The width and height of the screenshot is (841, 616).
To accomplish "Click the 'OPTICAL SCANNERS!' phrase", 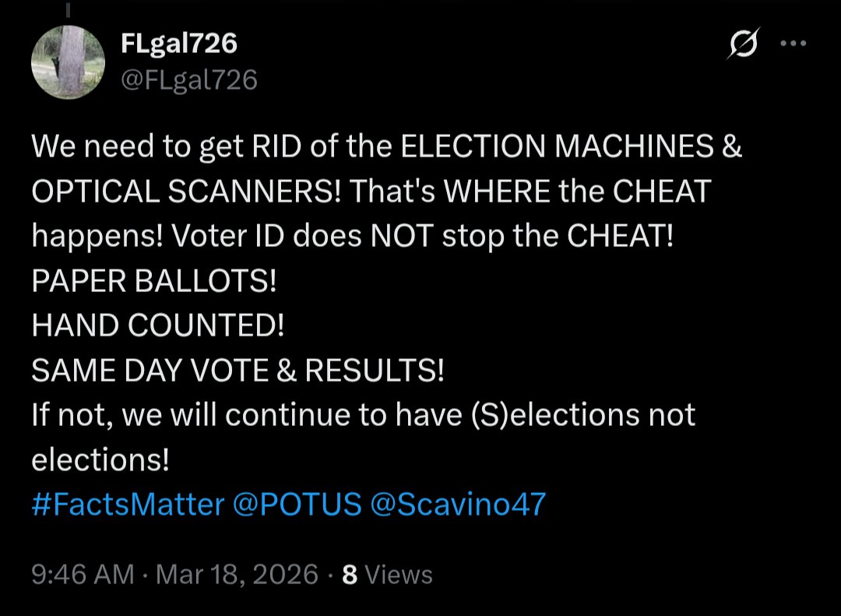I will click(185, 192).
